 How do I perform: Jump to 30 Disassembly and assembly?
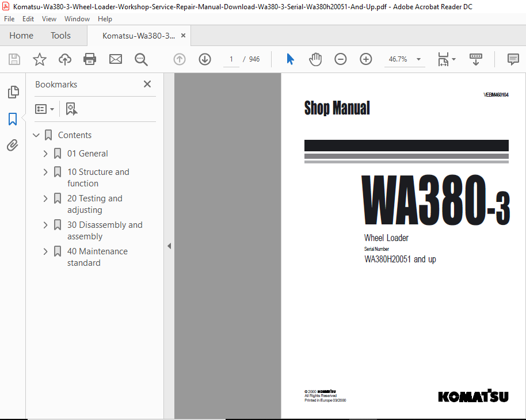tap(105, 231)
